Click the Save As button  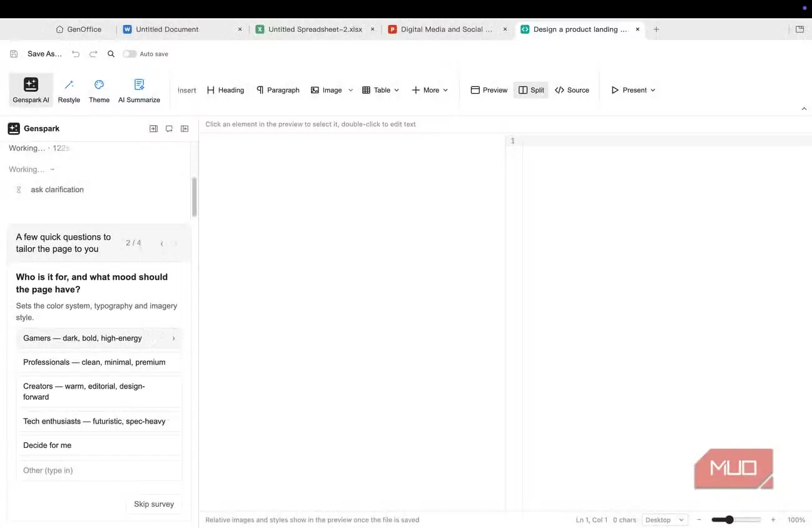[44, 54]
